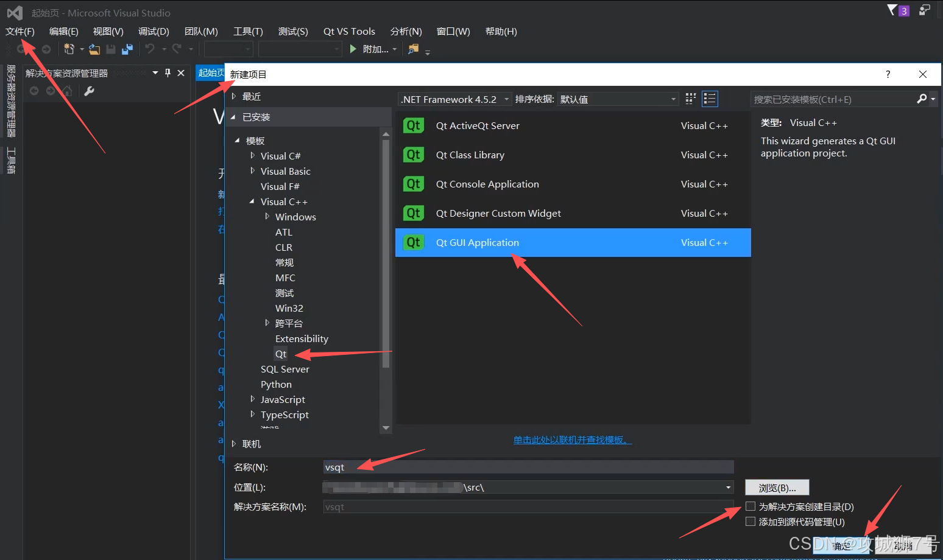The image size is (943, 560).
Task: Click the Solution Explorer home icon
Action: click(67, 91)
